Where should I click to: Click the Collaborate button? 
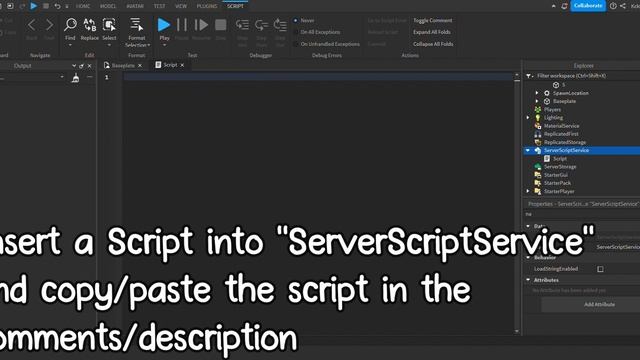tap(588, 6)
